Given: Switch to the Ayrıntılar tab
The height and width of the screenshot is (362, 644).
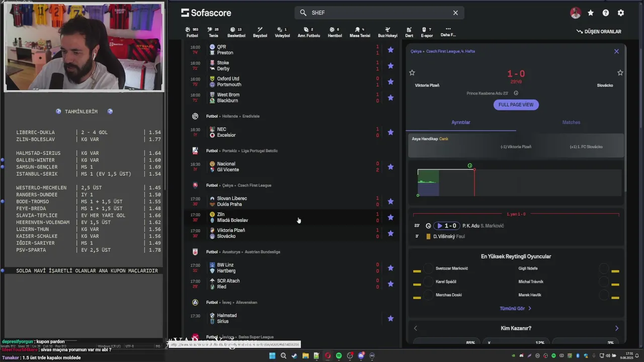Looking at the screenshot, I should pos(461,122).
